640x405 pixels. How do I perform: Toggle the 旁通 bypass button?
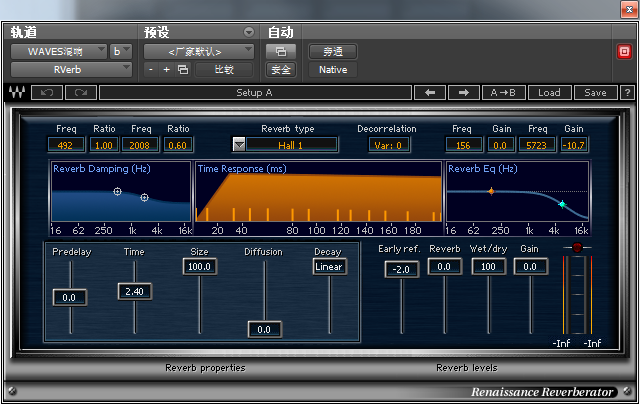(x=333, y=52)
